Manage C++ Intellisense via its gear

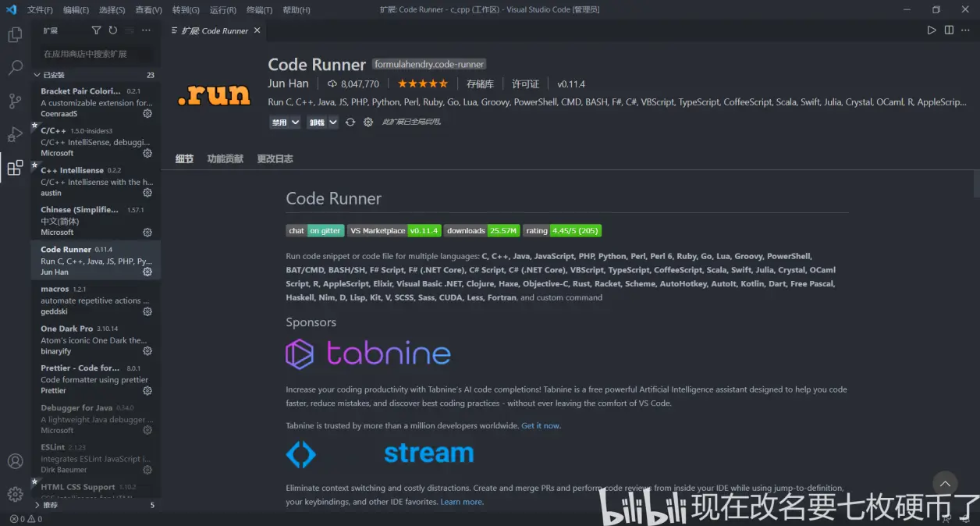coord(147,193)
